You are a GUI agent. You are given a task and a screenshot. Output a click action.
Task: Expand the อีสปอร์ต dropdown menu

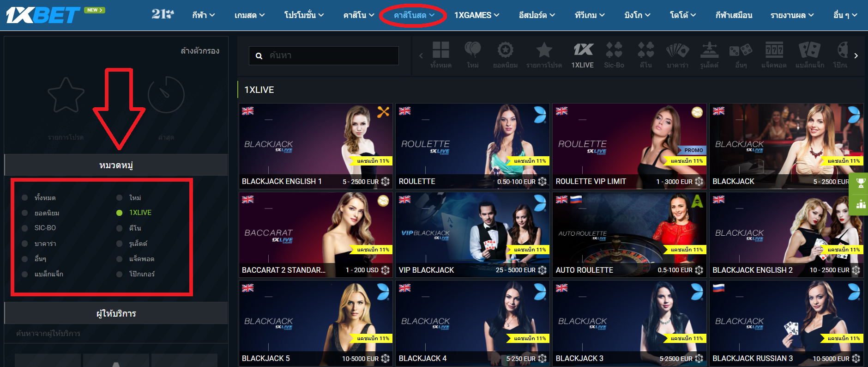tap(536, 15)
